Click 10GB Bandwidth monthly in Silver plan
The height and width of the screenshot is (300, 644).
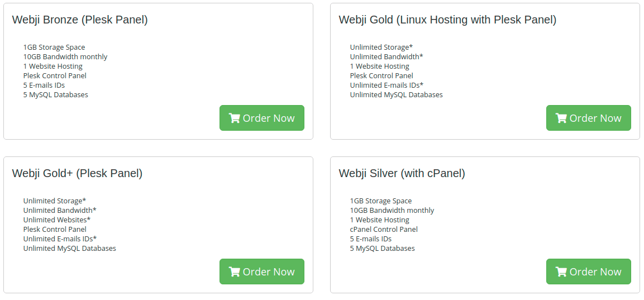[392, 211]
